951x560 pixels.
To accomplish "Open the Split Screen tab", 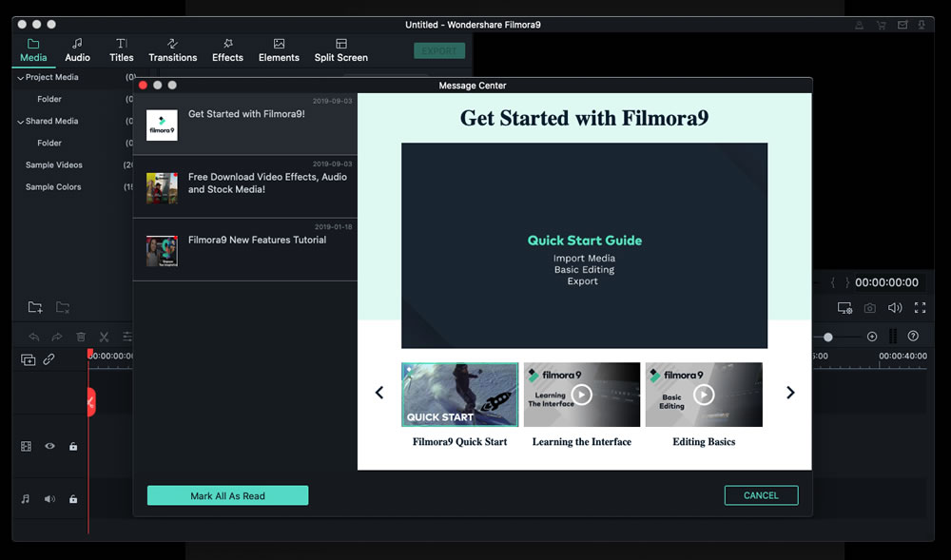I will click(x=340, y=50).
